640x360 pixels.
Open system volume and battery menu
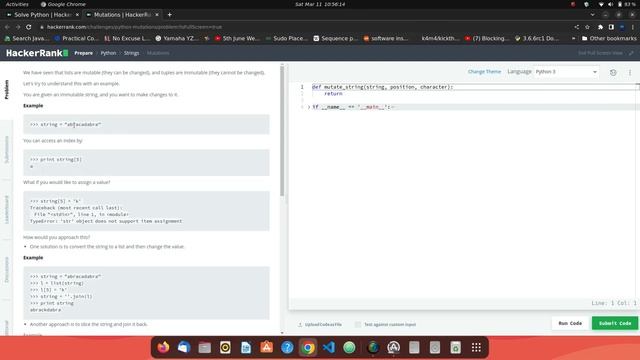point(616,4)
